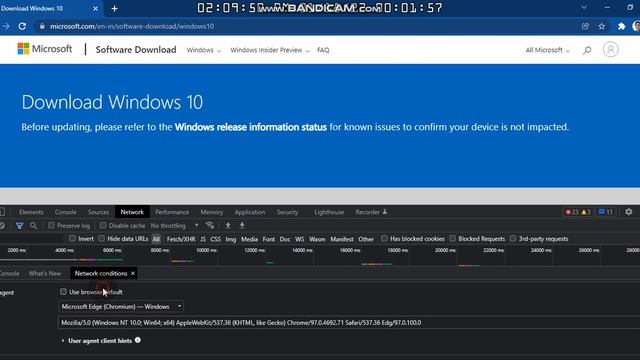Switch to the Console panel tab

point(65,212)
